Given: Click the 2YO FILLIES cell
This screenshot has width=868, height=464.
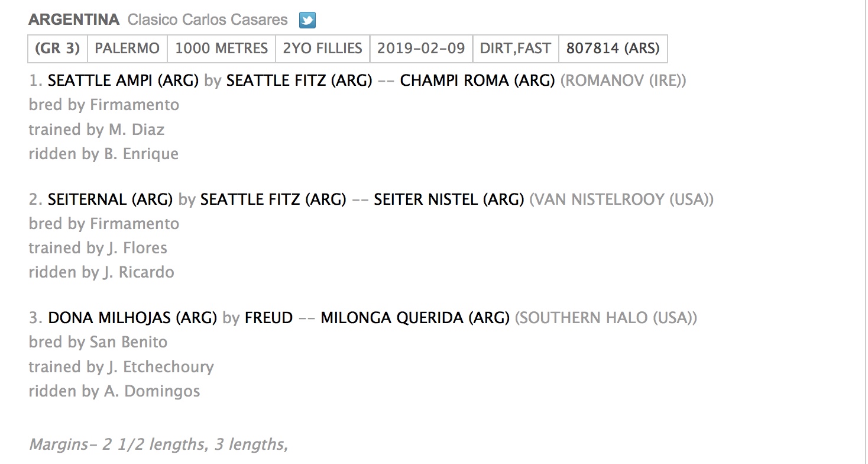Looking at the screenshot, I should pos(323,49).
